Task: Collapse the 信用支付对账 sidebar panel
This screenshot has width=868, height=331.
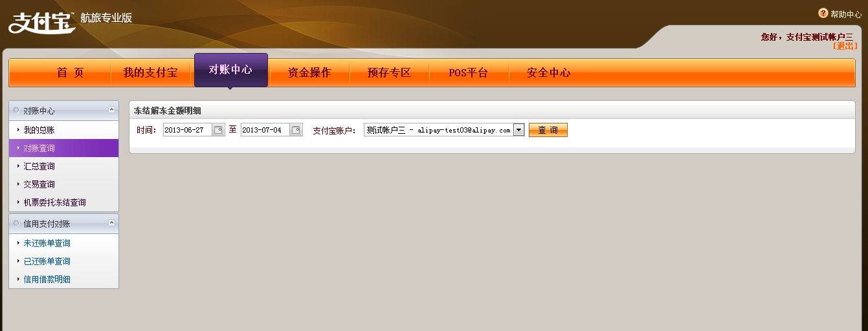Action: [x=111, y=223]
